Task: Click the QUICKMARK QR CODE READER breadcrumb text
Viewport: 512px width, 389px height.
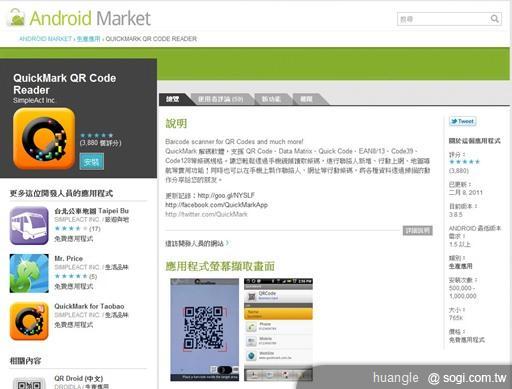Action: click(x=151, y=39)
